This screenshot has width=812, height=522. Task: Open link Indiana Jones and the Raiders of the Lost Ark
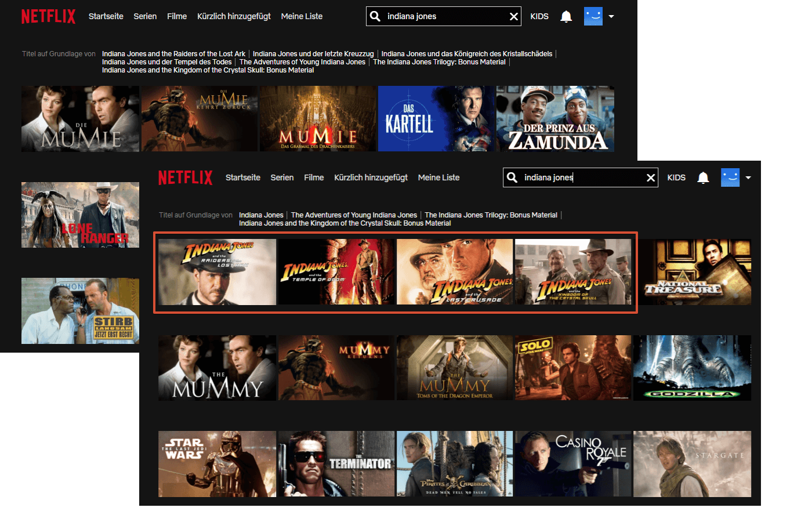click(x=173, y=54)
